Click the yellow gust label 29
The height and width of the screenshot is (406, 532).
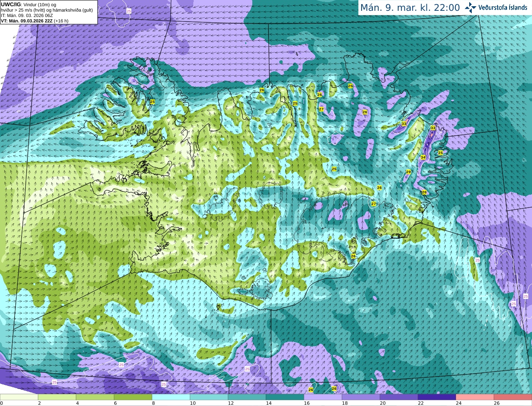(x=409, y=172)
